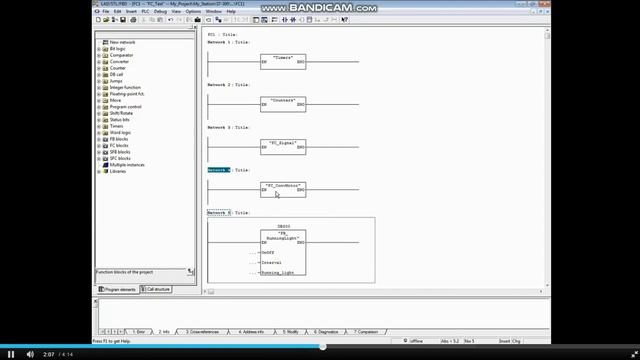Insert a normally closed contact from toolbar
Viewport: 640px width, 360px height.
tap(293, 20)
